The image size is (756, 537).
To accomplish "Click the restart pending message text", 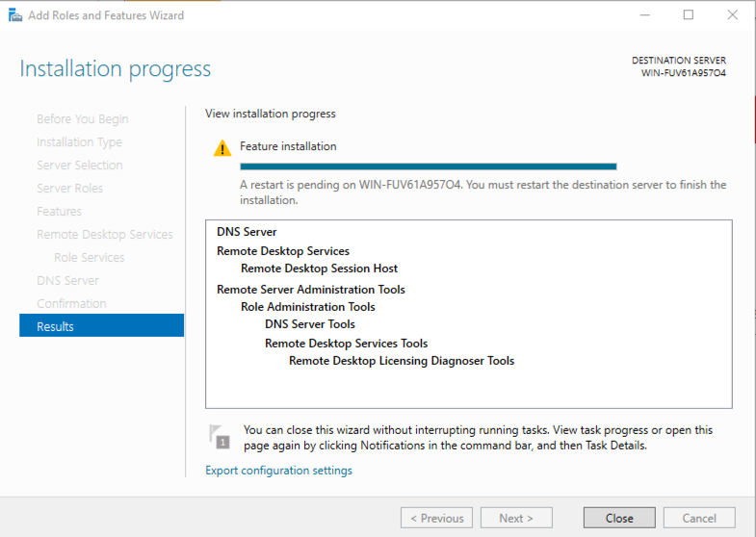I will (x=483, y=192).
